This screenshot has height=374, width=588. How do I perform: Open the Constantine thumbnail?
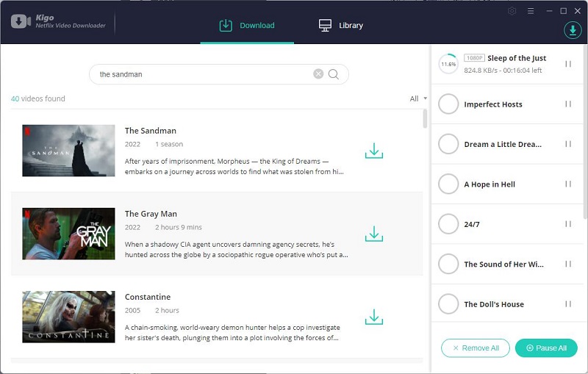click(x=68, y=317)
